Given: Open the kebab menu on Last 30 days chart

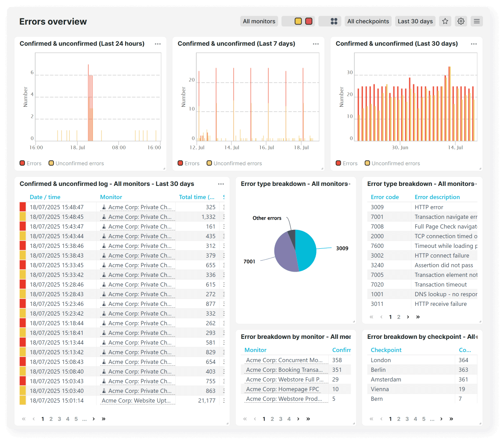Looking at the screenshot, I should [x=474, y=44].
